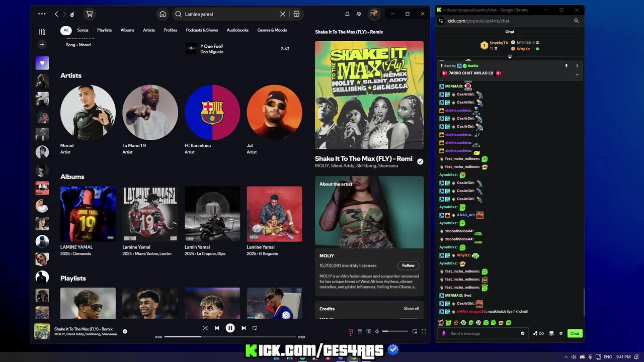The width and height of the screenshot is (644, 362).
Task: Select the Genres & Moods filter
Action: point(272,30)
